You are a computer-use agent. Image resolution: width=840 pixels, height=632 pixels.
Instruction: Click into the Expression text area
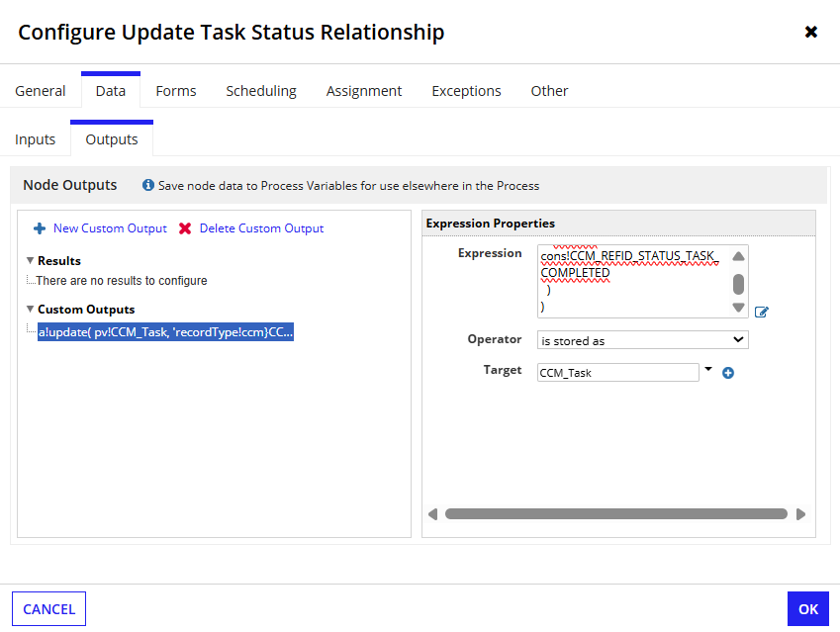click(x=634, y=282)
